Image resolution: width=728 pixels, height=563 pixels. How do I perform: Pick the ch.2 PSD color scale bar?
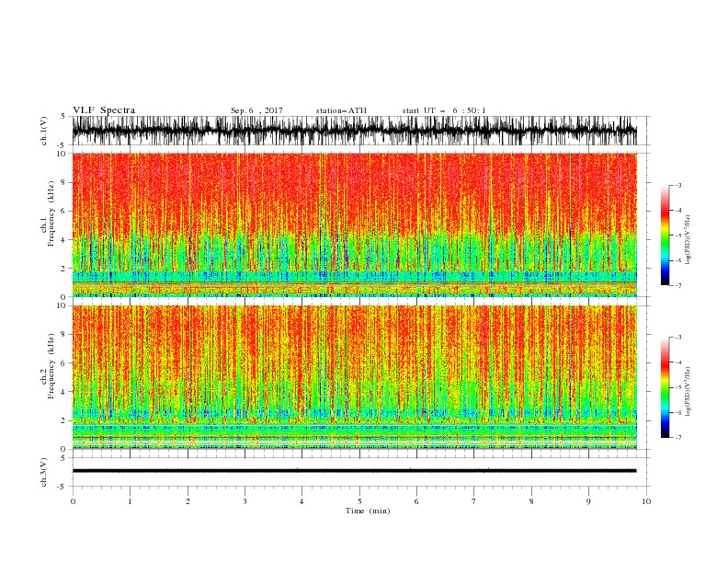pyautogui.click(x=665, y=387)
